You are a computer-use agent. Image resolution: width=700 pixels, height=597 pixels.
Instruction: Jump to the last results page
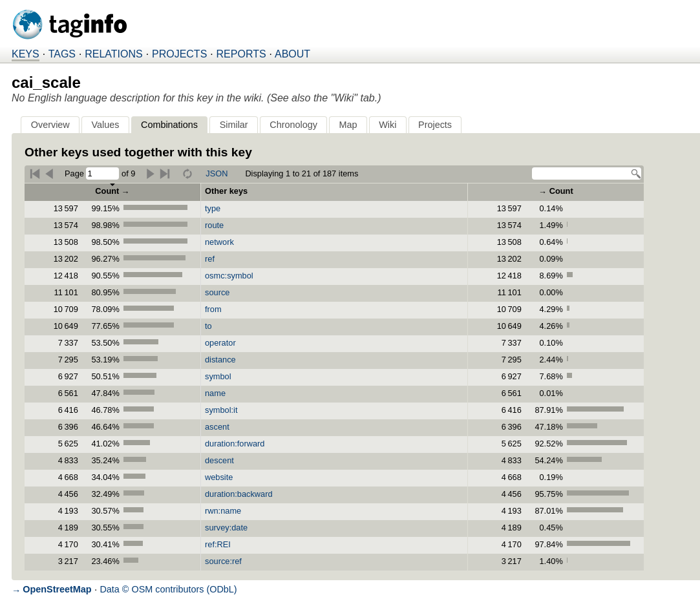[165, 173]
